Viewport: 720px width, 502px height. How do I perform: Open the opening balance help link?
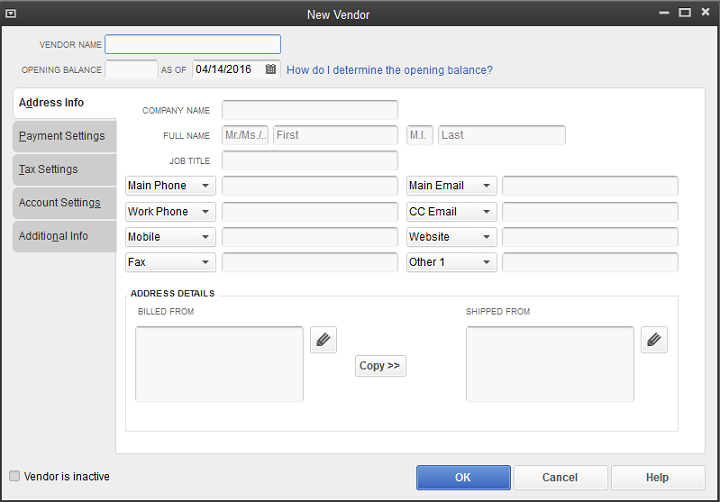pyautogui.click(x=389, y=70)
